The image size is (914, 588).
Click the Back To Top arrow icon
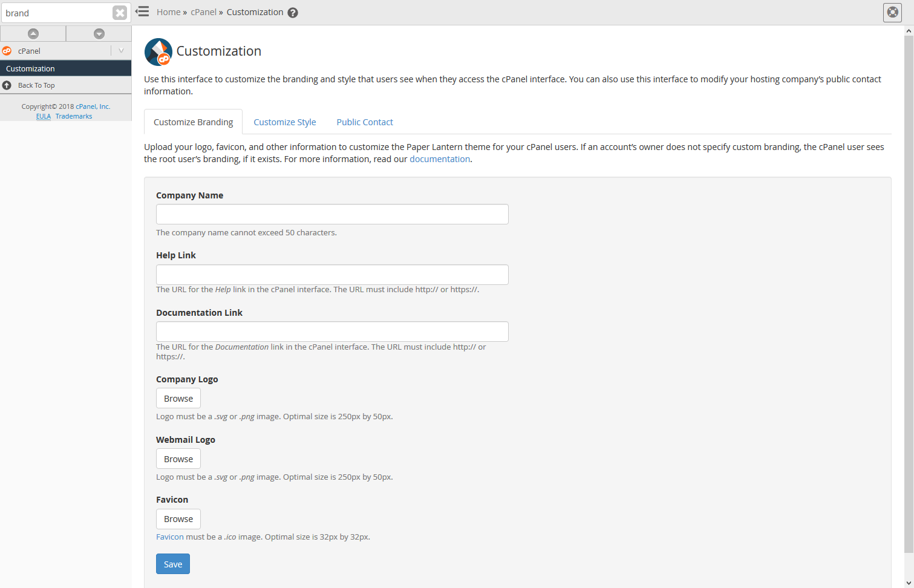click(x=7, y=85)
